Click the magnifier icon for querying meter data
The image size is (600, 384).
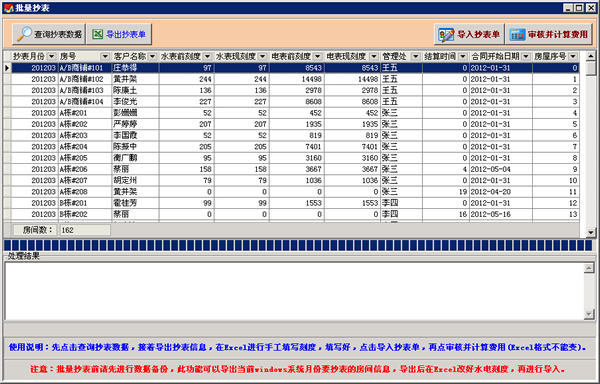[24, 34]
